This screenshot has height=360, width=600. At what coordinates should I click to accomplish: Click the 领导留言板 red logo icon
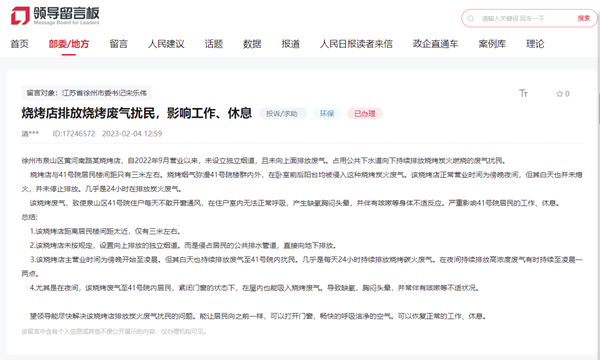[20, 16]
